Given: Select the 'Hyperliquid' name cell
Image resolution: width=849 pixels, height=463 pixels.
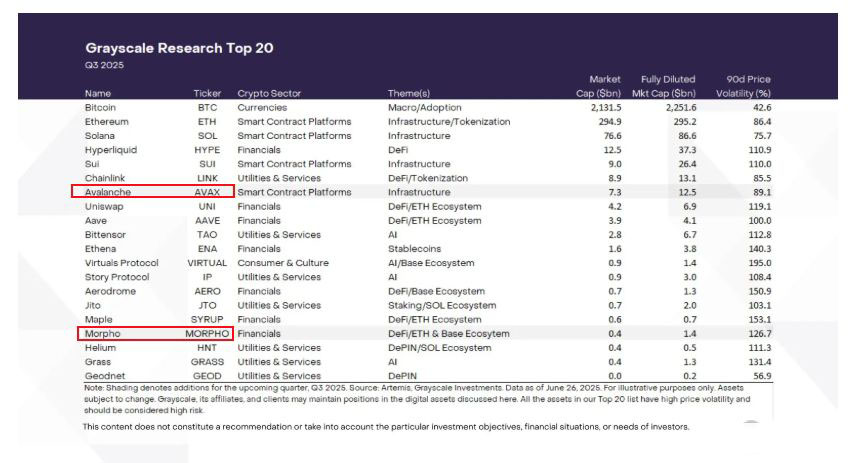Looking at the screenshot, I should [111, 149].
